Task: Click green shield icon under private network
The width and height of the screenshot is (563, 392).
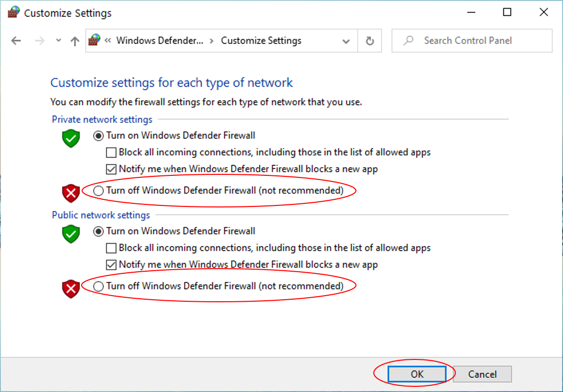Action: pyautogui.click(x=71, y=138)
